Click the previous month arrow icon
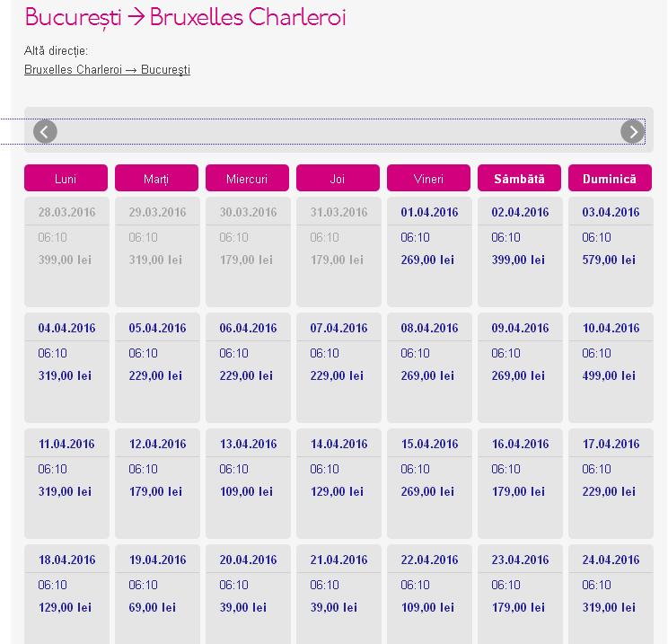Viewport: 668px width, 644px height. coord(45,131)
